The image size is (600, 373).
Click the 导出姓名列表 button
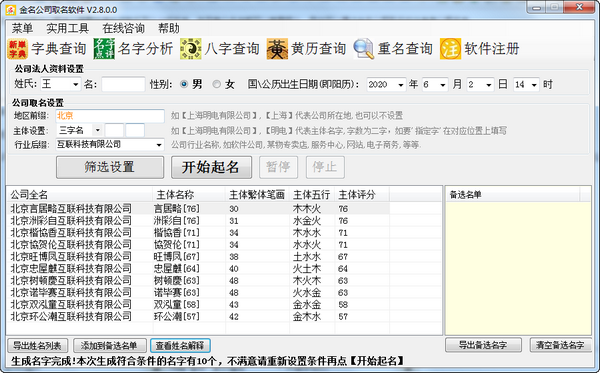tap(38, 346)
